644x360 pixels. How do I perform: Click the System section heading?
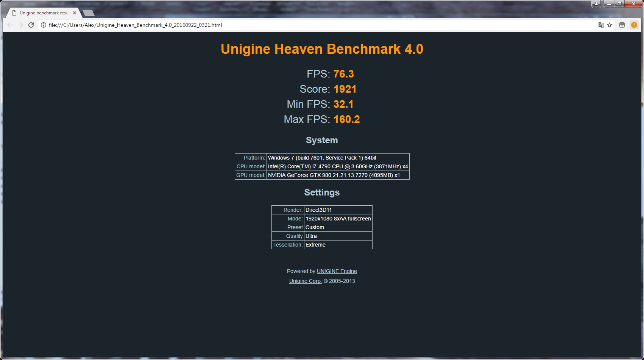(x=322, y=140)
